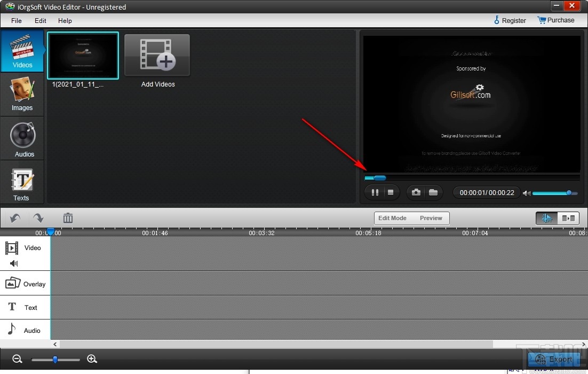Click the Export button
The image size is (588, 374).
[x=553, y=360]
